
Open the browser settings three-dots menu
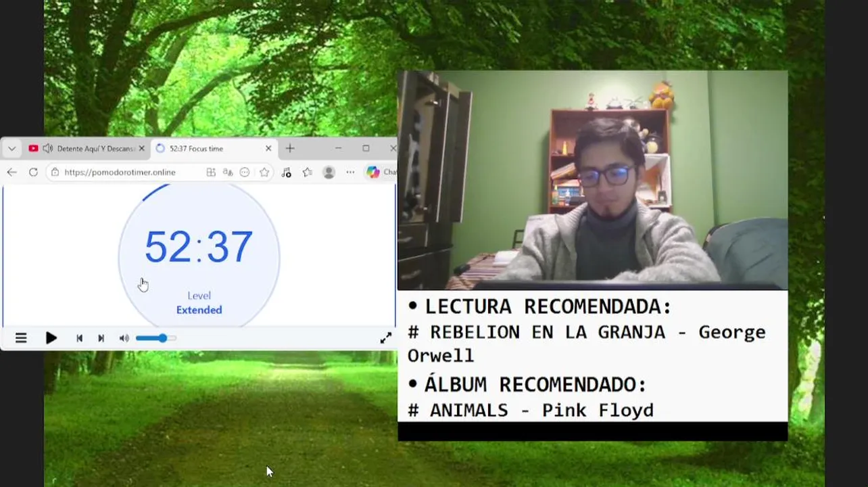(350, 172)
